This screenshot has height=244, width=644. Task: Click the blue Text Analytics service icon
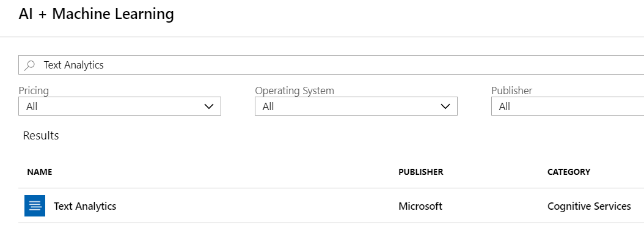pos(35,206)
